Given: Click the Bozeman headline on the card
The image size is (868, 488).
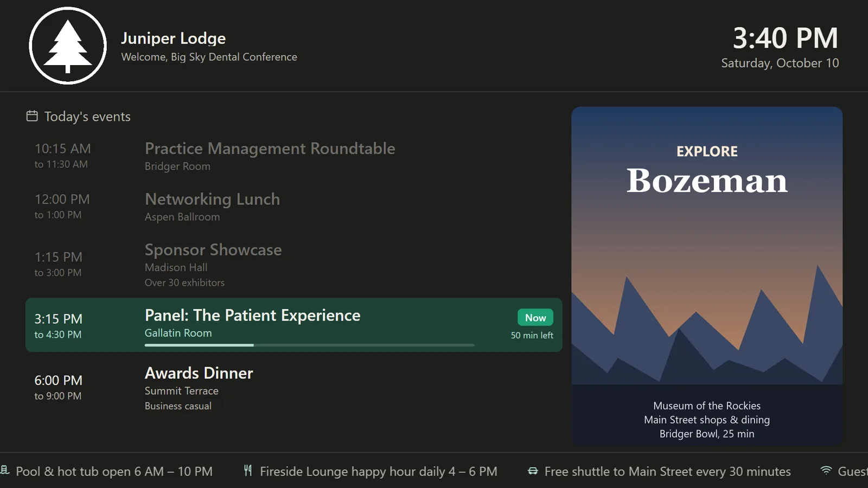Looking at the screenshot, I should (707, 181).
